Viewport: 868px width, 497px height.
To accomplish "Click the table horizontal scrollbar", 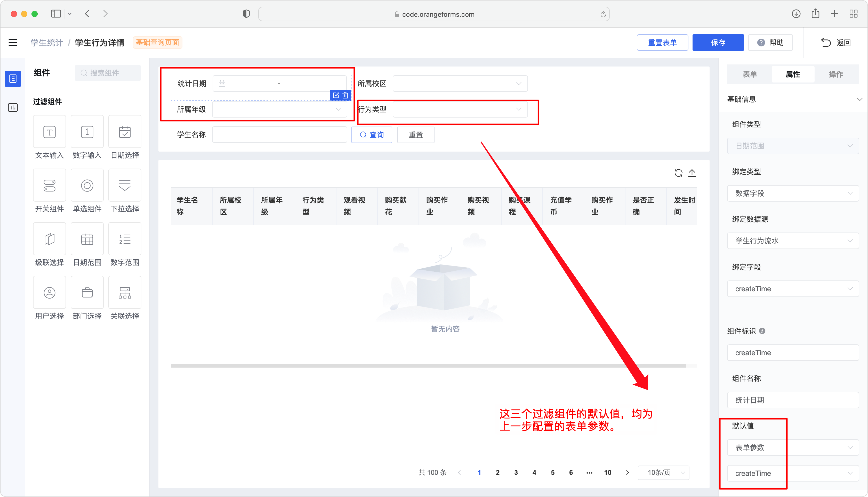I will [x=428, y=366].
